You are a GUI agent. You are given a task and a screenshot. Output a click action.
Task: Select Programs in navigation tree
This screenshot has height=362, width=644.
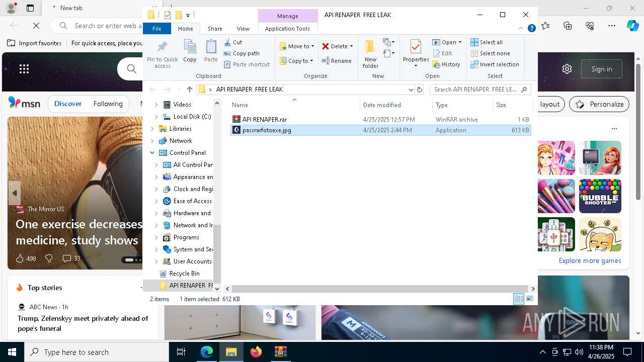point(186,237)
